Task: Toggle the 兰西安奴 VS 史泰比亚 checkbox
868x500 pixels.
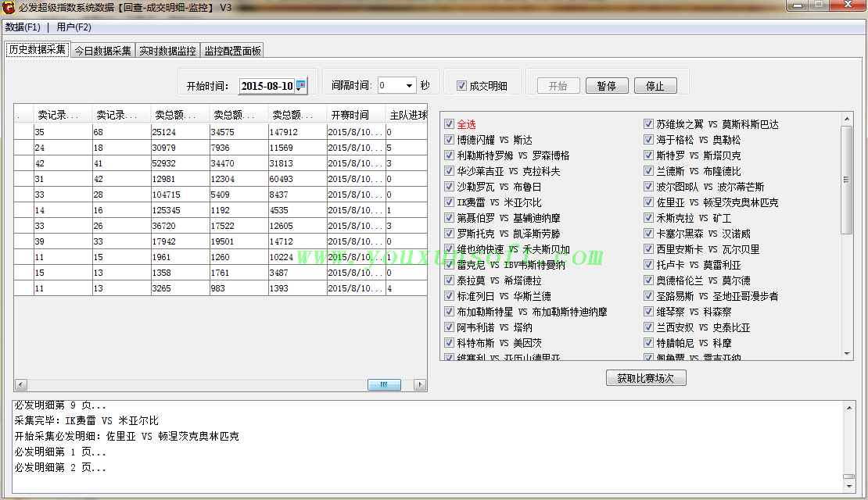Action: [x=648, y=327]
